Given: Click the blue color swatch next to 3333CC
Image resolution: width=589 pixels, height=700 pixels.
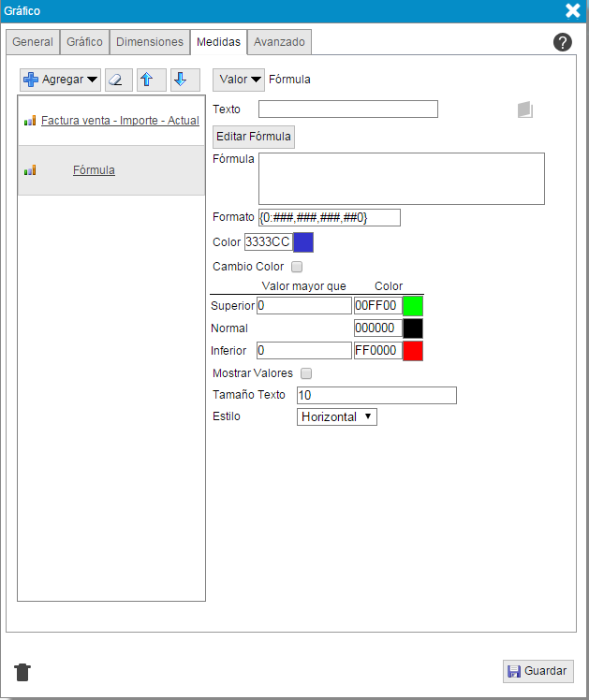Looking at the screenshot, I should [x=303, y=242].
